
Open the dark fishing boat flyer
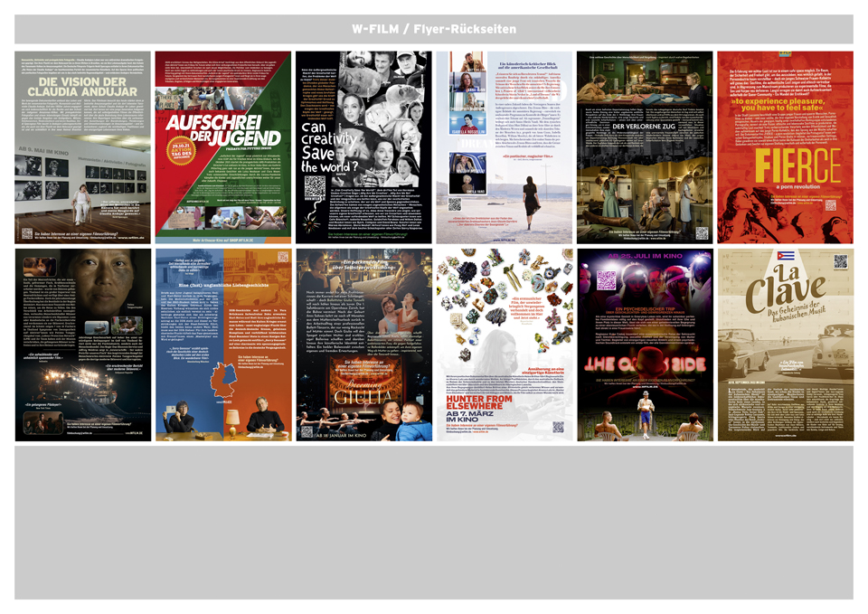(82, 345)
